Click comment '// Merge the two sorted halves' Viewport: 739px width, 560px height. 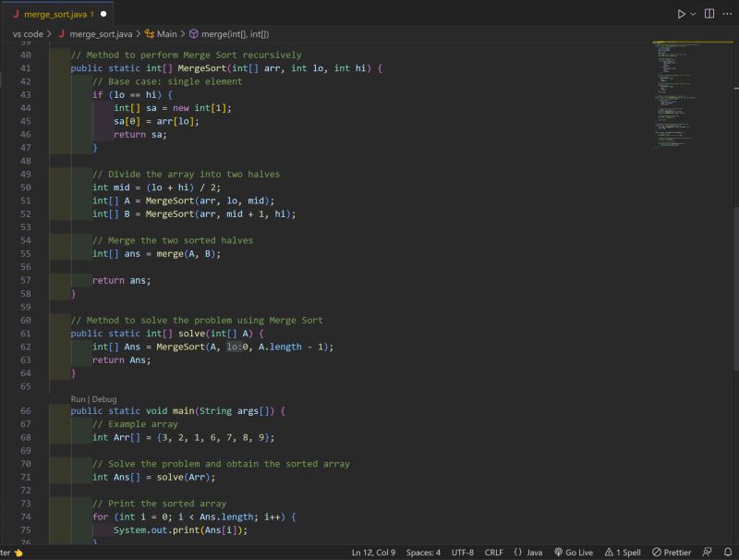pyautogui.click(x=173, y=240)
